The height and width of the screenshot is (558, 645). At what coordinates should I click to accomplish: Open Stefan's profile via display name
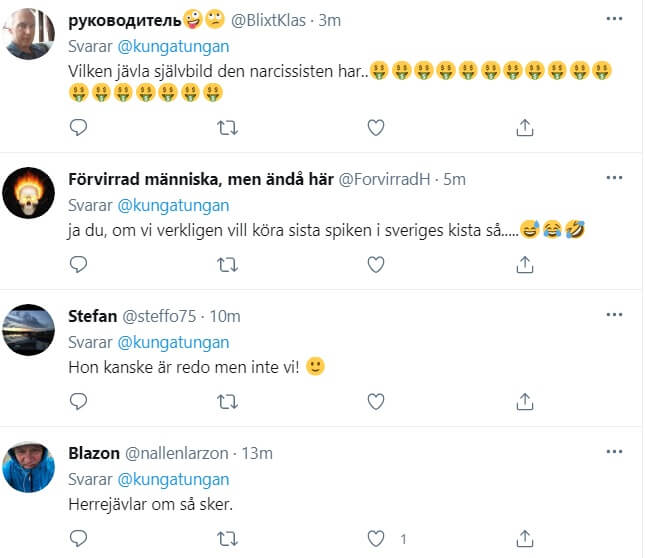(93, 316)
